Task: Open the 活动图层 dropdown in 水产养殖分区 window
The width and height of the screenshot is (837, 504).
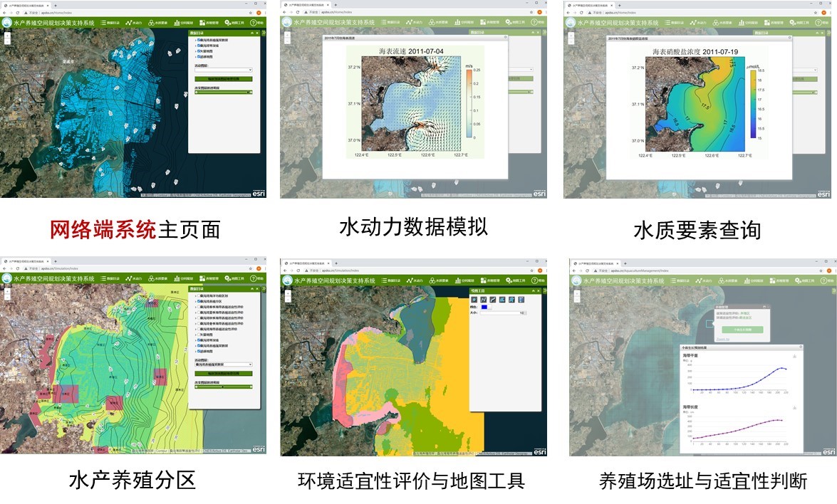Action: 224,364
